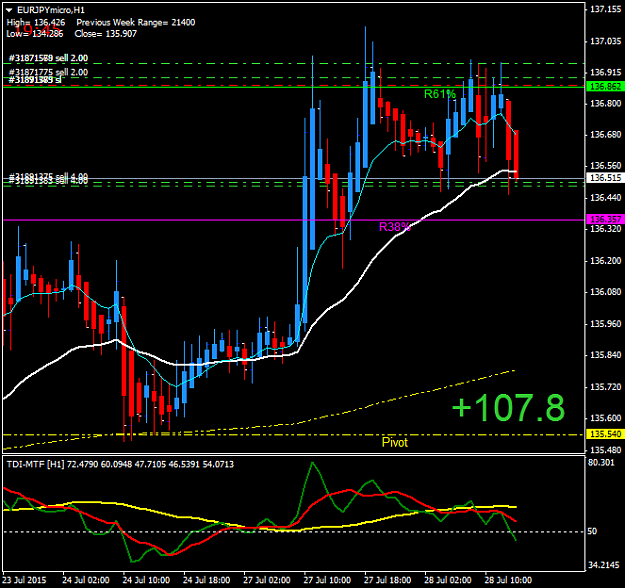Image resolution: width=625 pixels, height=588 pixels.
Task: Select the green 136.862 price tag
Action: [605, 87]
